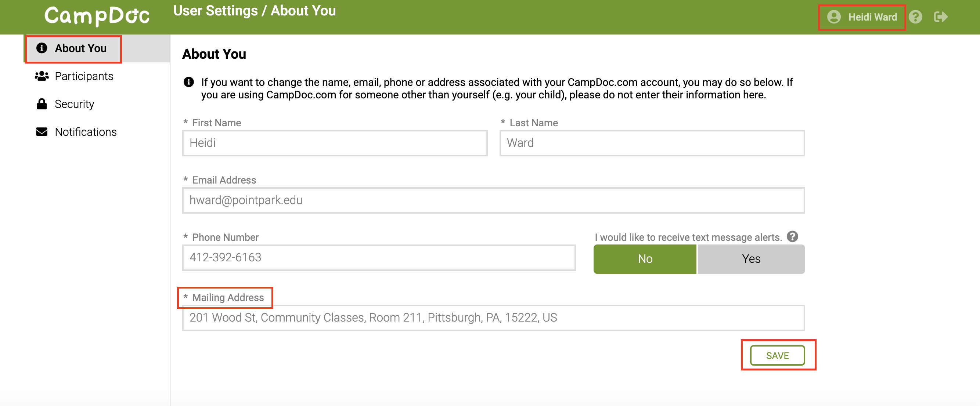Select No for text message alerts
980x406 pixels.
point(645,259)
